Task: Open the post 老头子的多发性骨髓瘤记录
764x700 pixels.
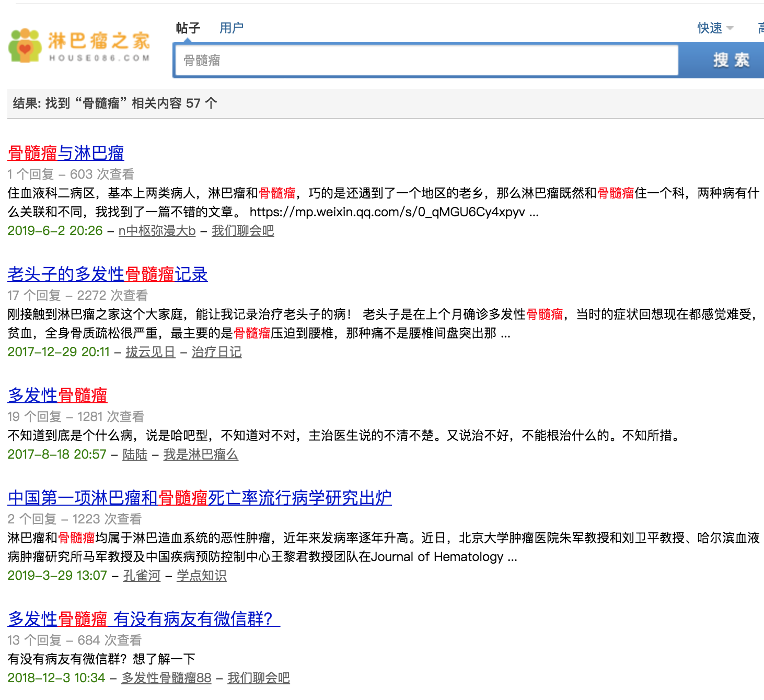Action: [108, 274]
